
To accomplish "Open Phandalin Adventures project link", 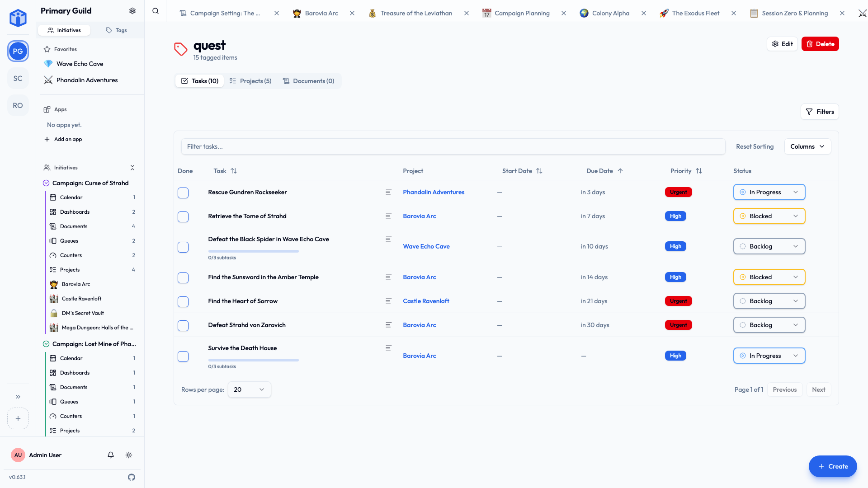I will [434, 192].
